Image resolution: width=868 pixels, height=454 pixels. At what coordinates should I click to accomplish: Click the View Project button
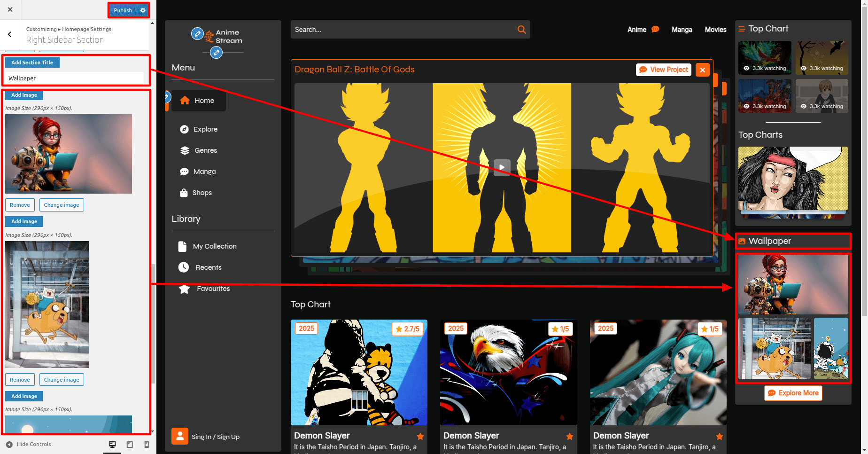click(x=663, y=70)
